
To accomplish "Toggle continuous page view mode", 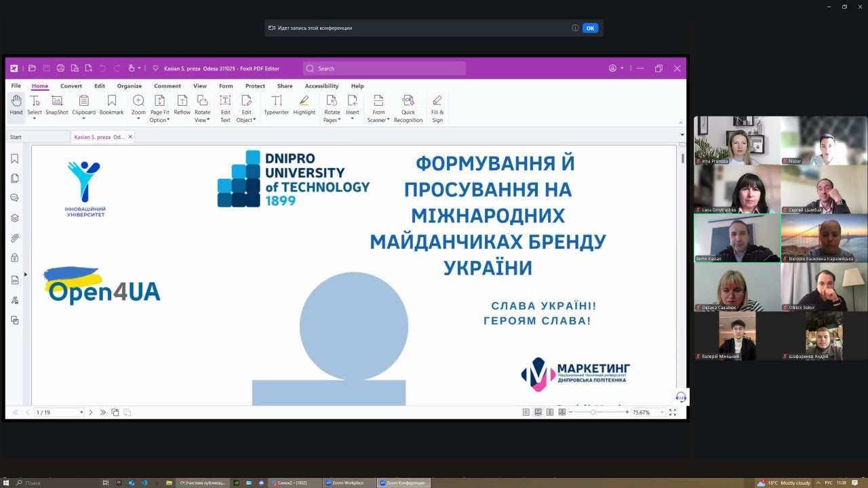I will (x=538, y=412).
